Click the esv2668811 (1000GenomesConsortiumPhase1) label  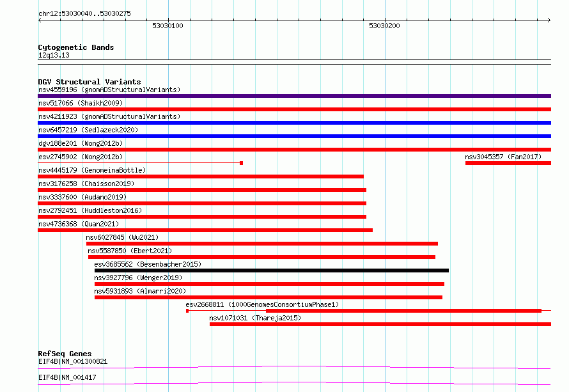262,304
